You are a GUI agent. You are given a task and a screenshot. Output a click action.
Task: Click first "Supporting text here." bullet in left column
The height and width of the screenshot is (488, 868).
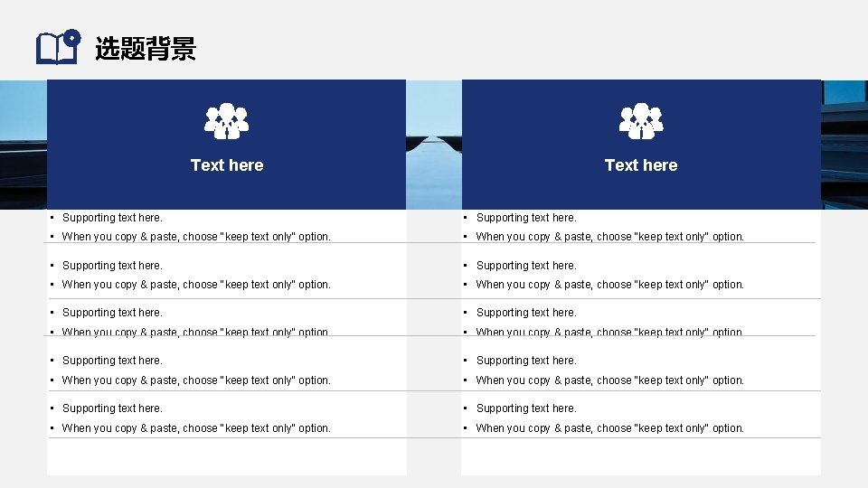[x=112, y=218]
